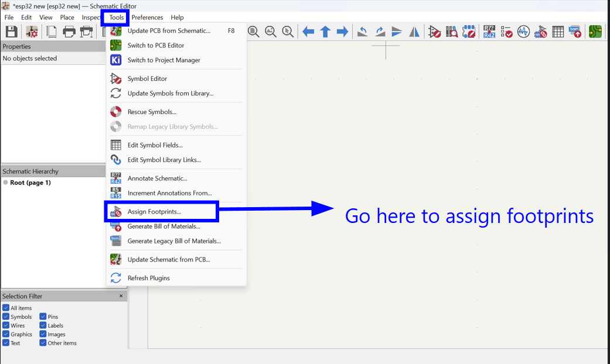The width and height of the screenshot is (610, 364).
Task: Open the View menu
Action: [46, 18]
